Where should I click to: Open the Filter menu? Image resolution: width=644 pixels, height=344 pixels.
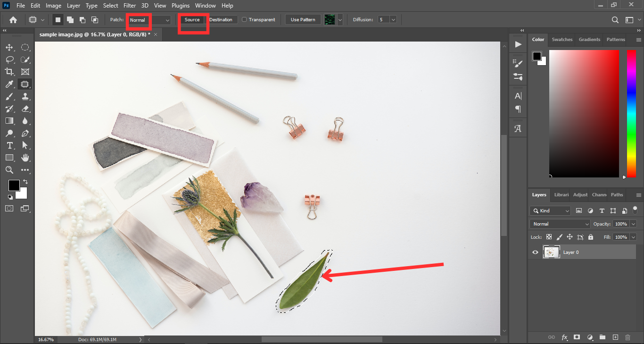tap(130, 6)
